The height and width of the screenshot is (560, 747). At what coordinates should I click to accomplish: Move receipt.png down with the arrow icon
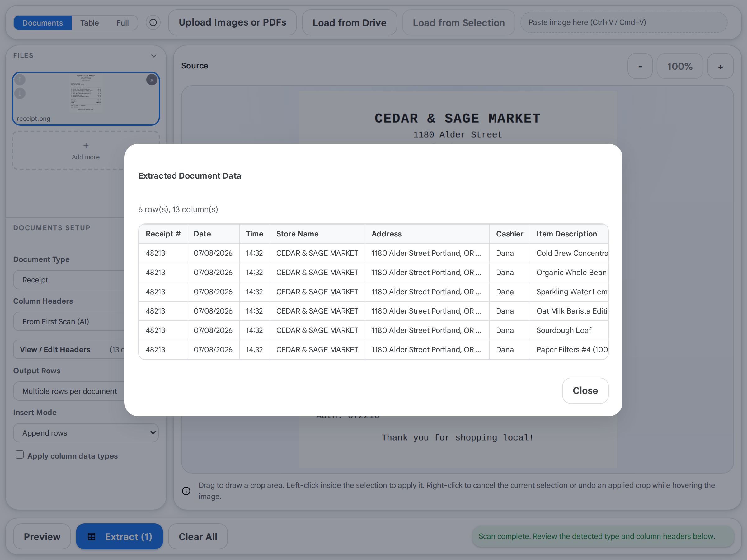point(20,93)
